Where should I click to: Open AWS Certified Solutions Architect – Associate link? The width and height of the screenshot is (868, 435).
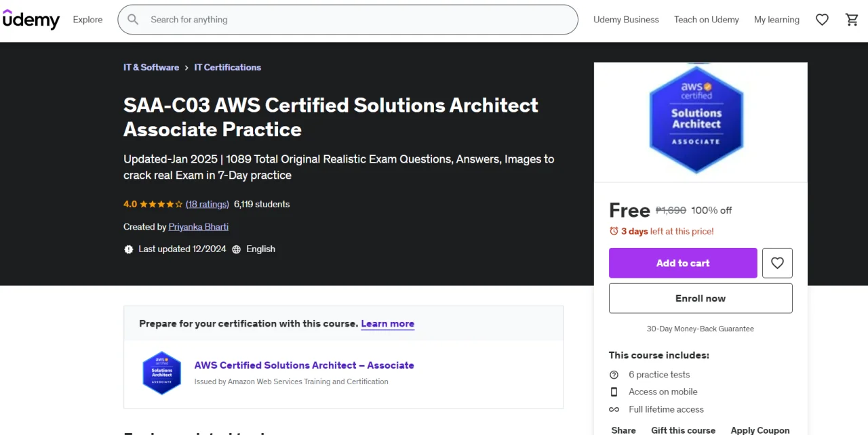tap(304, 365)
